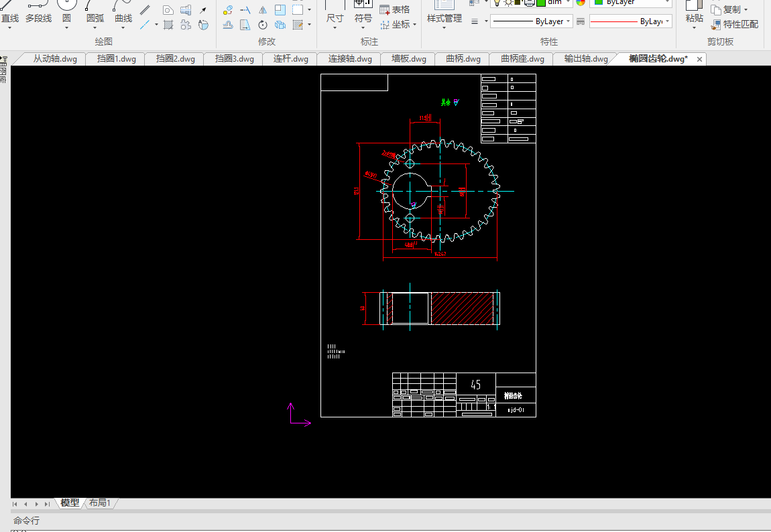Jump to the last layout tab arrow
This screenshot has width=771, height=532.
click(x=47, y=504)
